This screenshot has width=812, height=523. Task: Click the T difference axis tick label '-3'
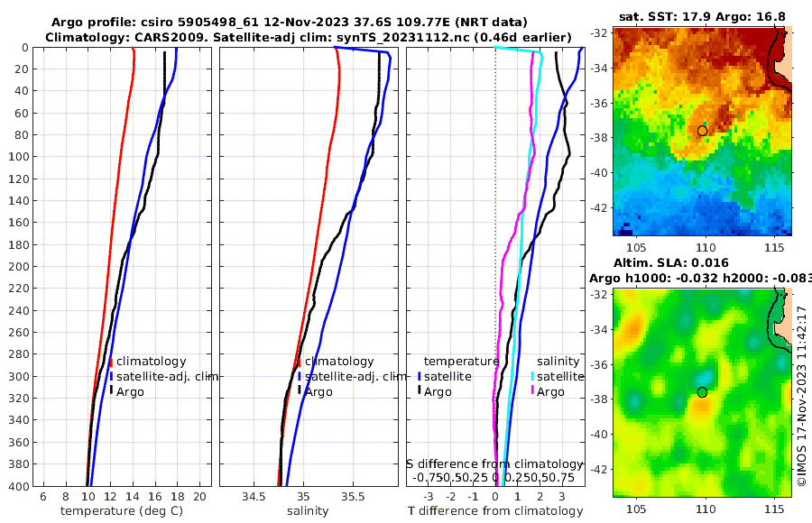point(428,497)
